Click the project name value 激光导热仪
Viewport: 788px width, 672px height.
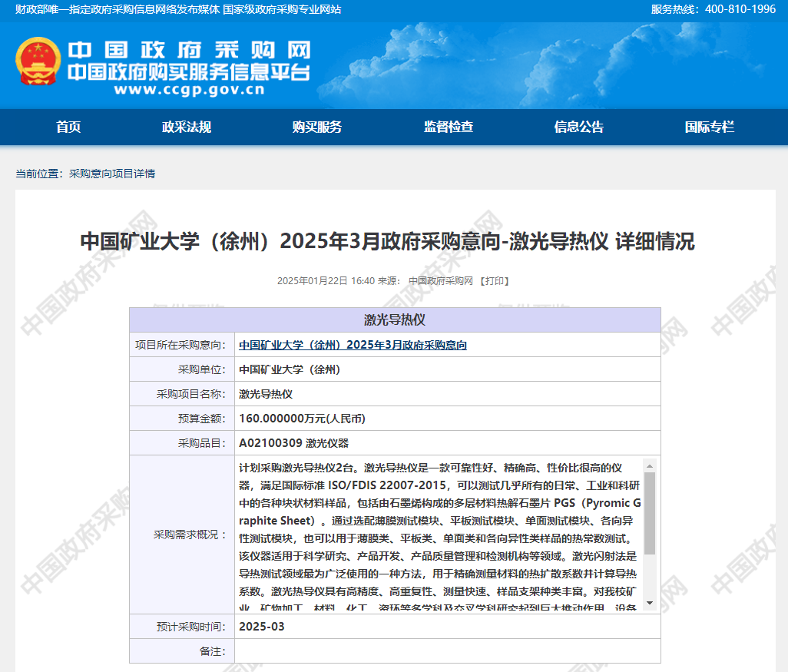click(x=265, y=394)
